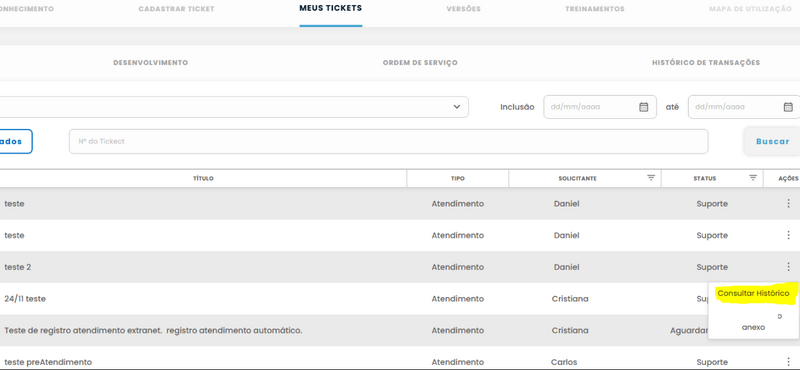Image resolution: width=800 pixels, height=370 pixels.
Task: Click the Buscar button
Action: [x=772, y=141]
